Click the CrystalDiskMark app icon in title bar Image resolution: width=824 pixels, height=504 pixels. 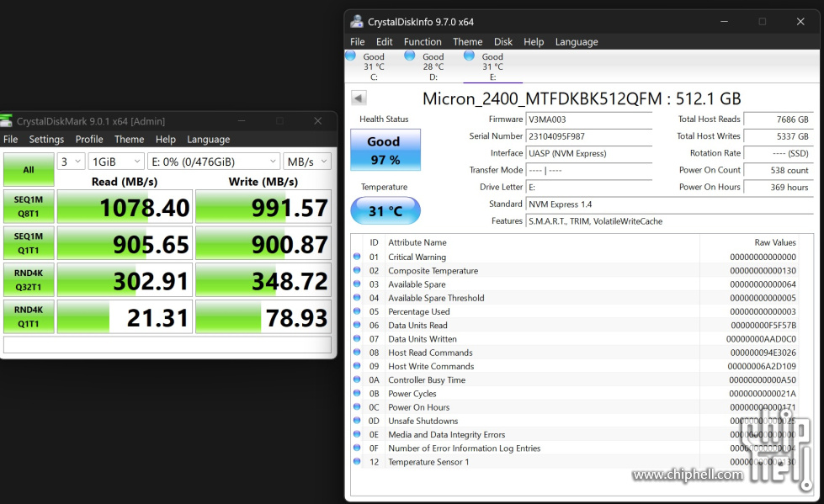[6, 121]
